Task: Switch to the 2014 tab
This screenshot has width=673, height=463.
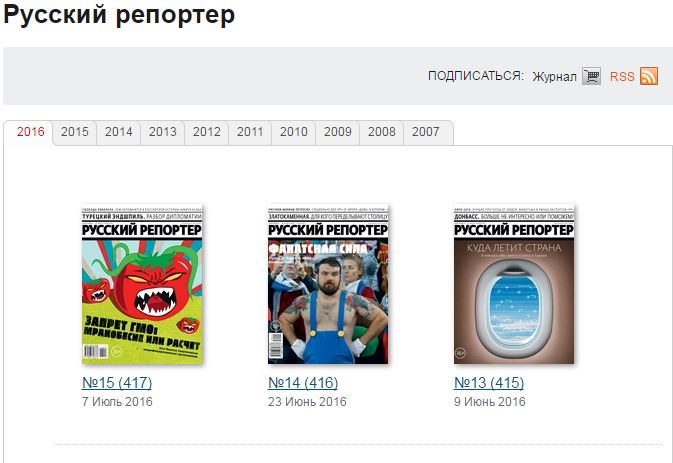Action: [x=118, y=132]
